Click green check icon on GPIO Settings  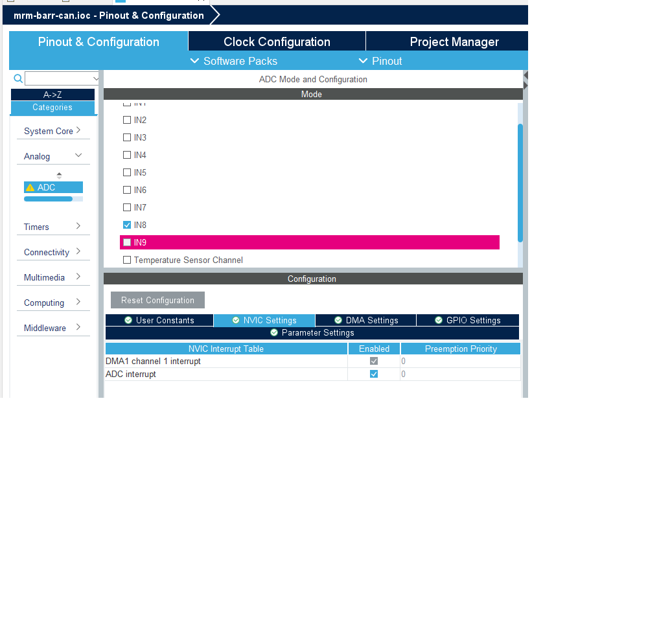coord(439,320)
